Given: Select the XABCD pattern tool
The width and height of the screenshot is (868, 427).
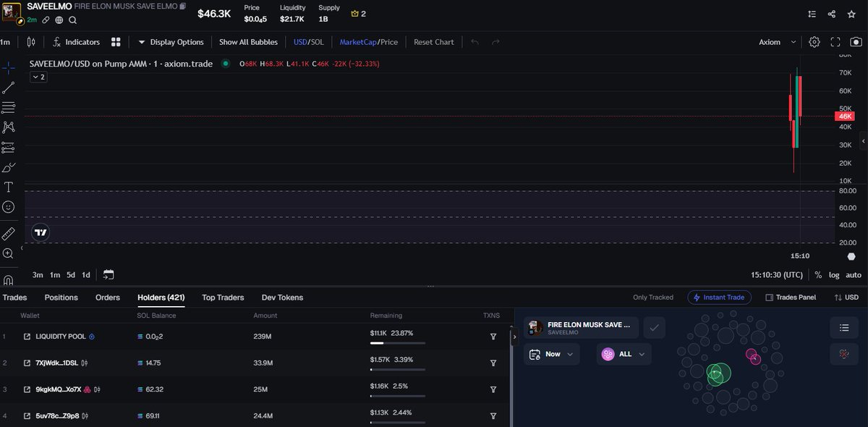Looking at the screenshot, I should [x=9, y=127].
